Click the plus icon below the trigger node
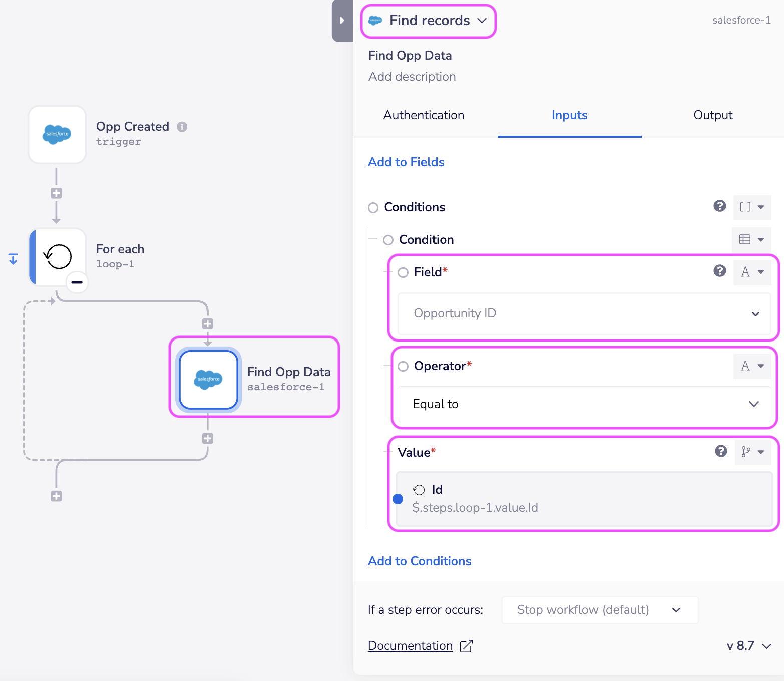This screenshot has width=784, height=681. pos(56,193)
